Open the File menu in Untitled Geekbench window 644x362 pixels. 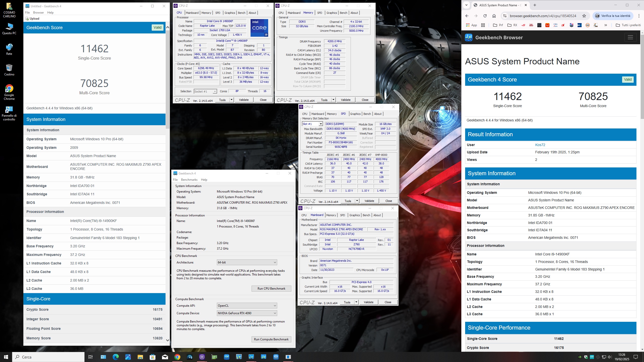(27, 13)
